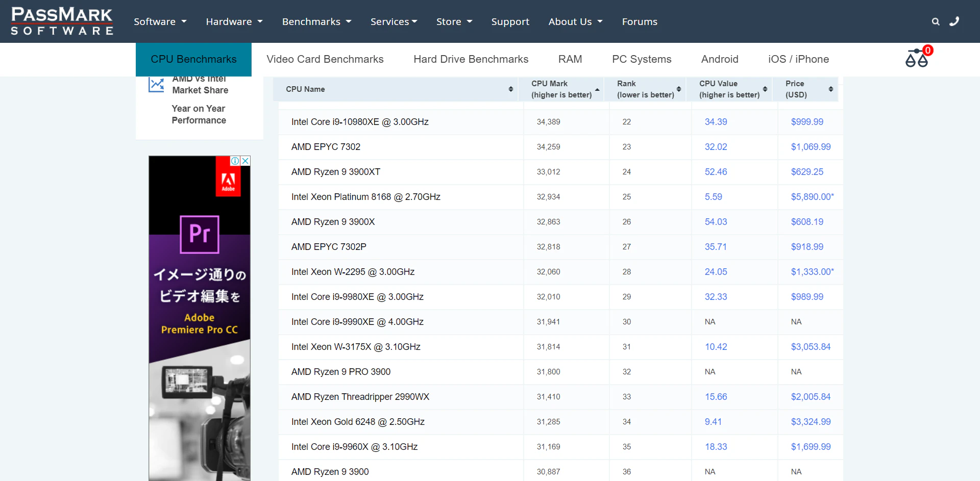This screenshot has width=980, height=481.
Task: Click CPU value 34.39 link
Action: [x=716, y=122]
